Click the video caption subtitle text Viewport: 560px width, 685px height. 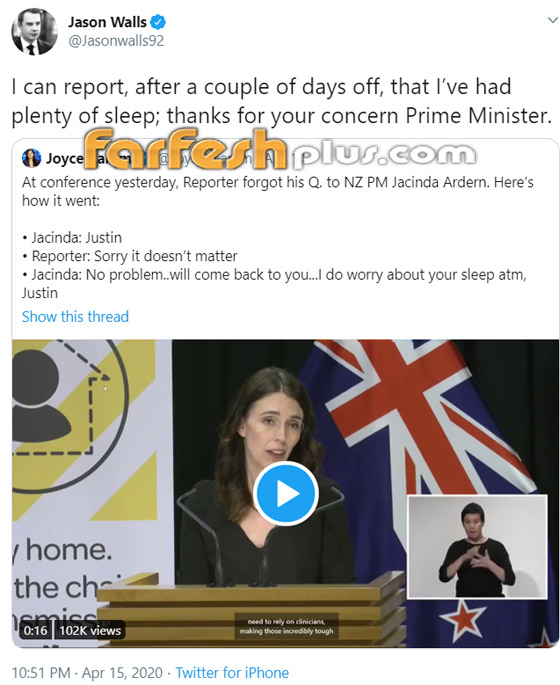pos(286,626)
